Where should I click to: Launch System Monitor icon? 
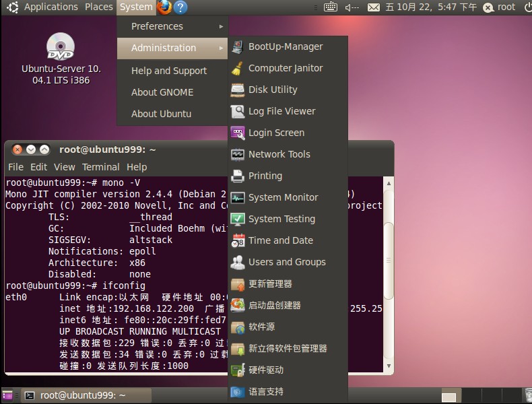[238, 197]
